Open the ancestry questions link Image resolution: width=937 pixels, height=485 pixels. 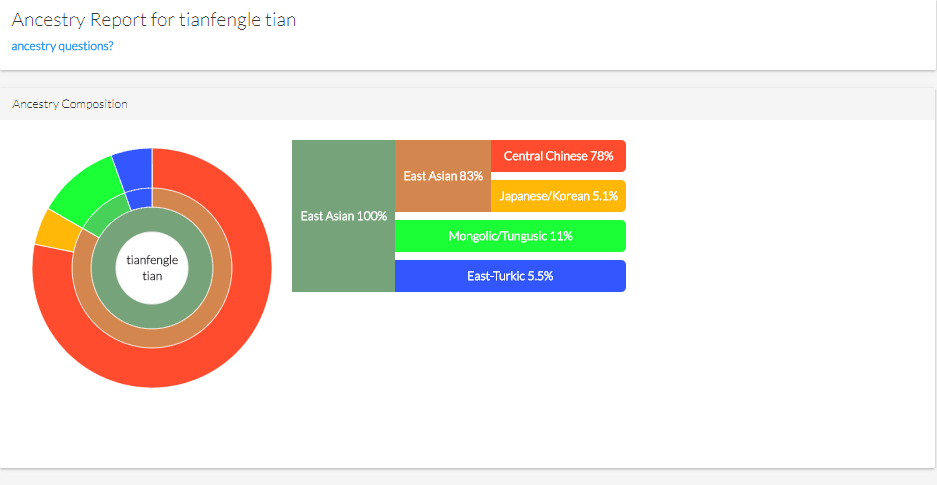tap(62, 46)
